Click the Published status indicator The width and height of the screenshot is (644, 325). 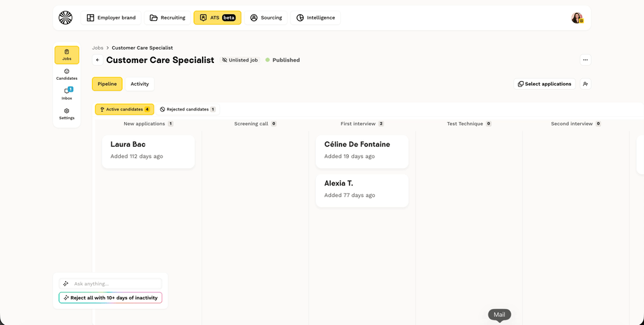[x=282, y=60]
